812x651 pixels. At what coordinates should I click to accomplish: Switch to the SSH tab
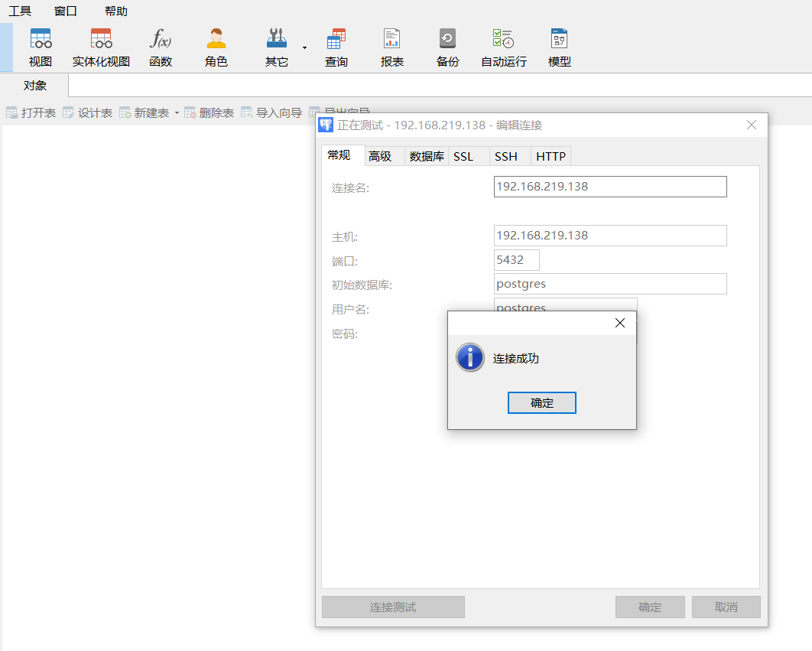click(x=506, y=156)
